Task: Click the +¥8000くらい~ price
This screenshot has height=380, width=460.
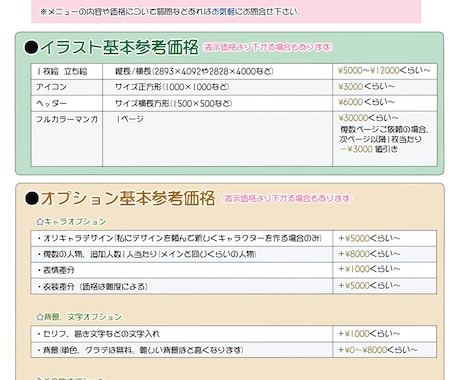Action: click(369, 254)
